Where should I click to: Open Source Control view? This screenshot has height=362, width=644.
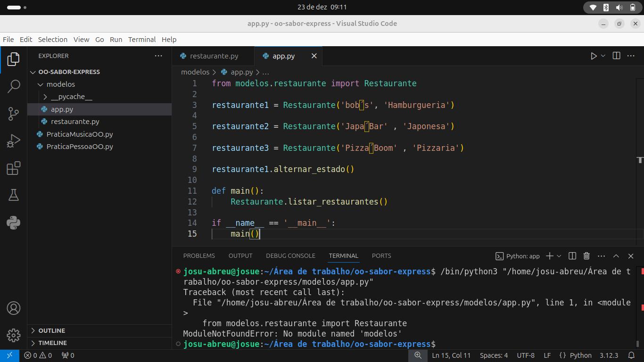click(x=14, y=114)
